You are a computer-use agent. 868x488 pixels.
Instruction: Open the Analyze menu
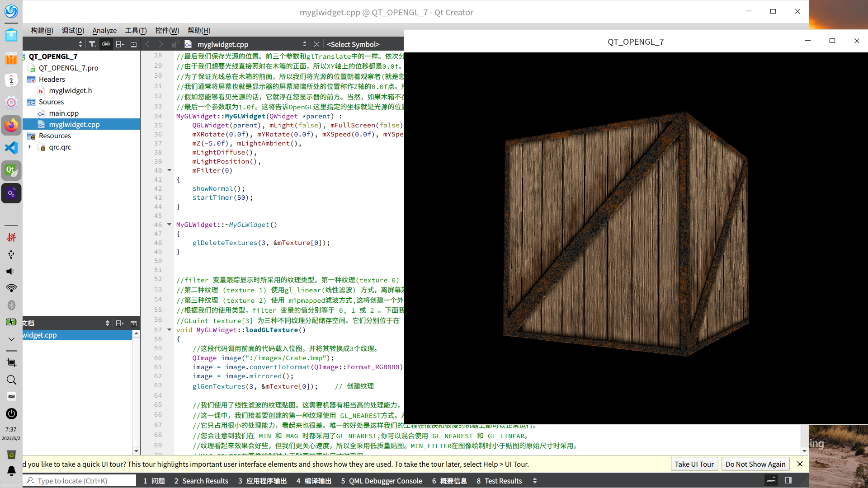pyautogui.click(x=104, y=30)
